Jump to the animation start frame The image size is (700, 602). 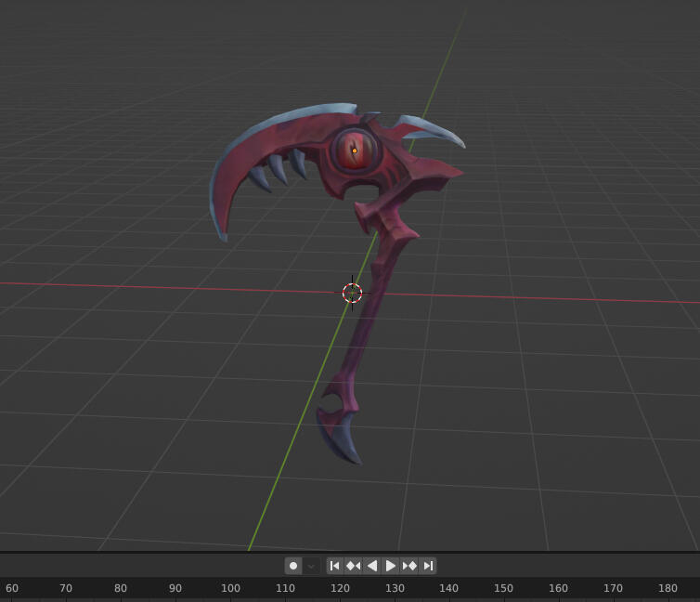[335, 566]
